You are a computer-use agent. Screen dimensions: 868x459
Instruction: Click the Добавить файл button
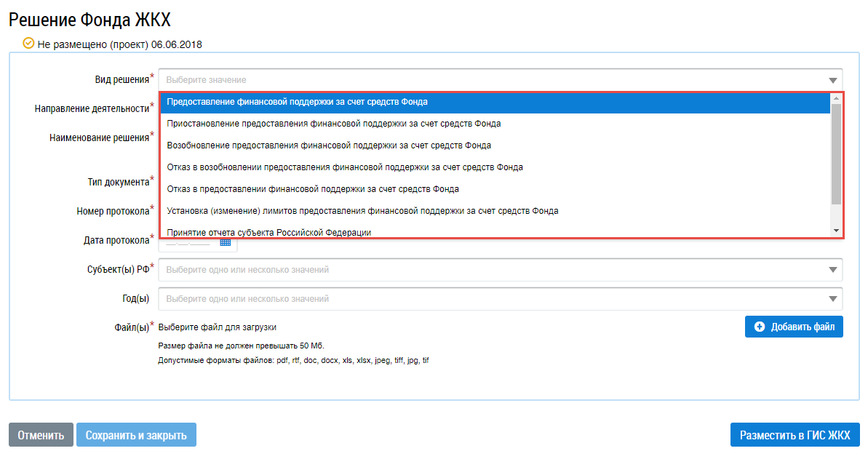[x=794, y=327]
